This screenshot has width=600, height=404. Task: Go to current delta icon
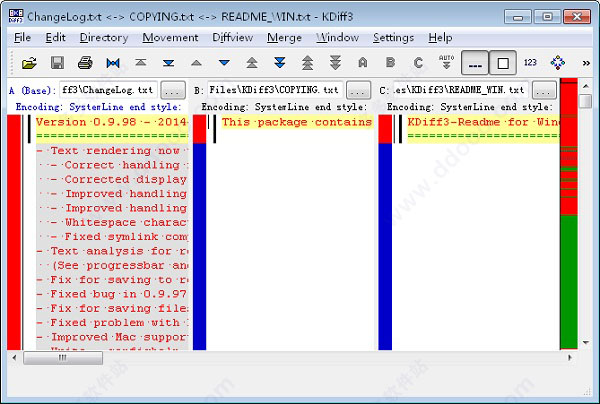(x=113, y=63)
